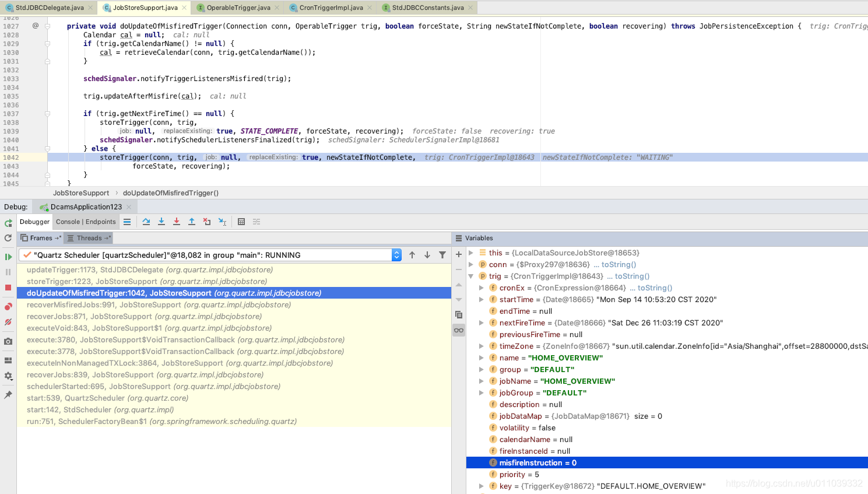Screen dimensions: 868x494
Task: Click the Trace Current Stream Chain icon
Action: coord(256,222)
